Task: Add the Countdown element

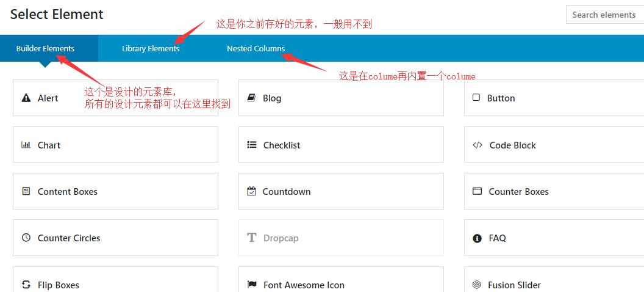Action: [x=341, y=191]
